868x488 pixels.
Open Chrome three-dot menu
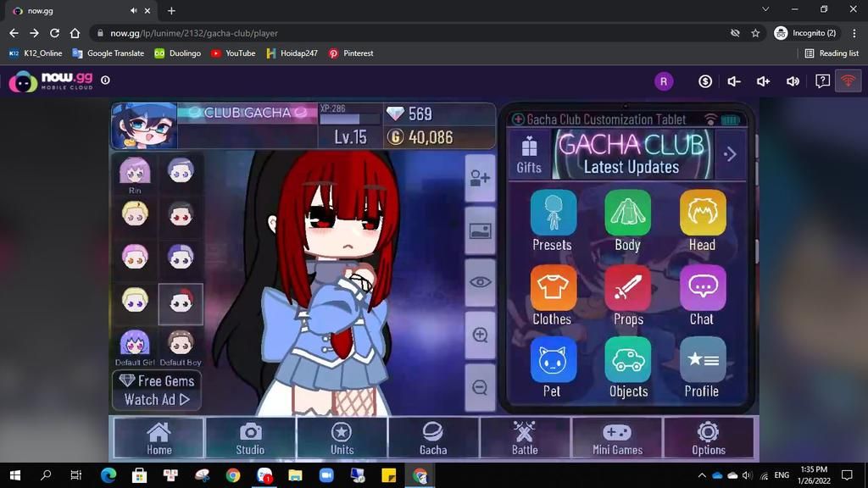tap(854, 33)
